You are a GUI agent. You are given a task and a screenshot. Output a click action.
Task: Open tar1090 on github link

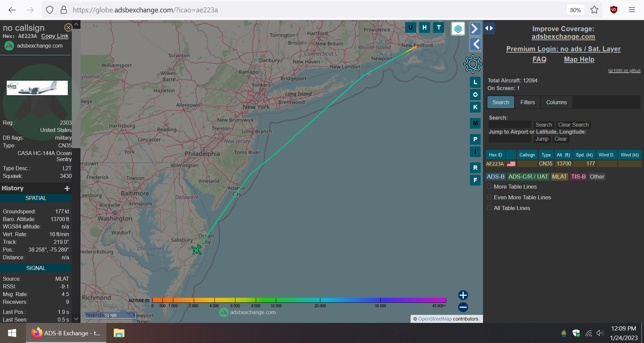624,71
